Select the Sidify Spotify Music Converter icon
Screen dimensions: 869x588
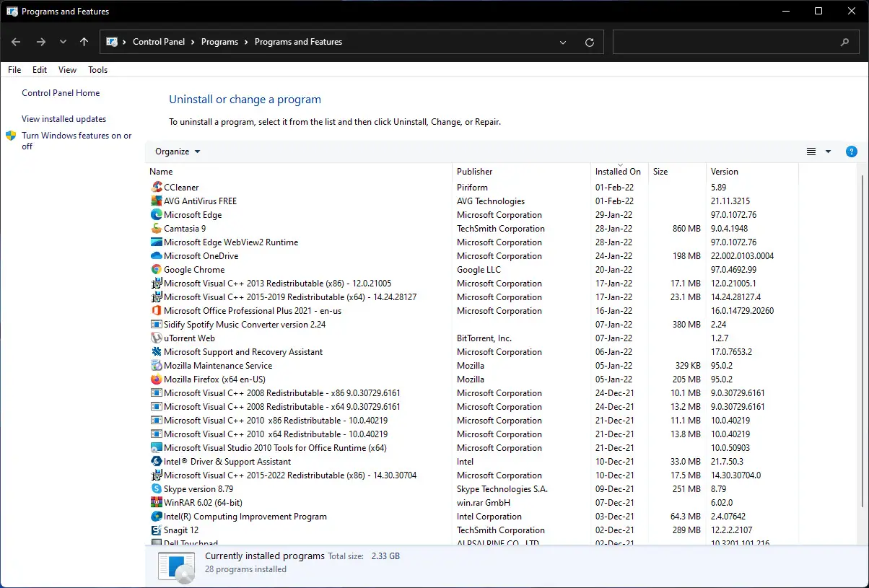click(157, 325)
